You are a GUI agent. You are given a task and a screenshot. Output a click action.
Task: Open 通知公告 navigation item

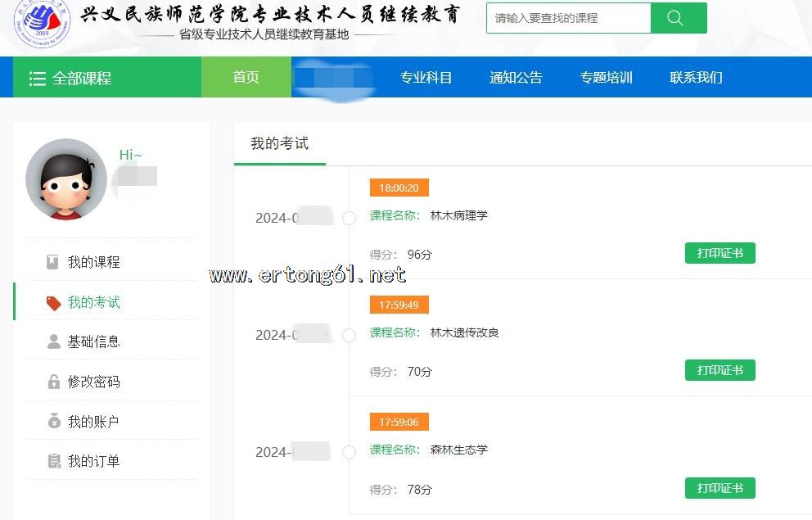[x=516, y=78]
